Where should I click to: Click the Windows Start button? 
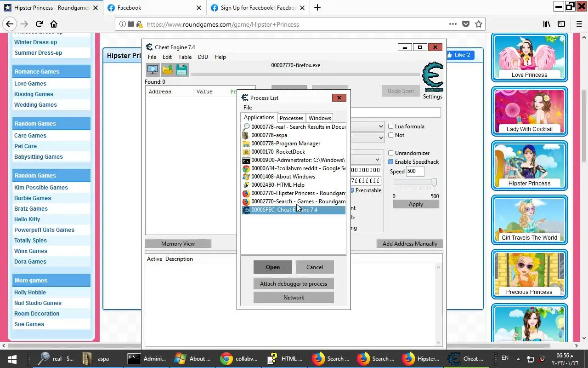click(x=11, y=359)
